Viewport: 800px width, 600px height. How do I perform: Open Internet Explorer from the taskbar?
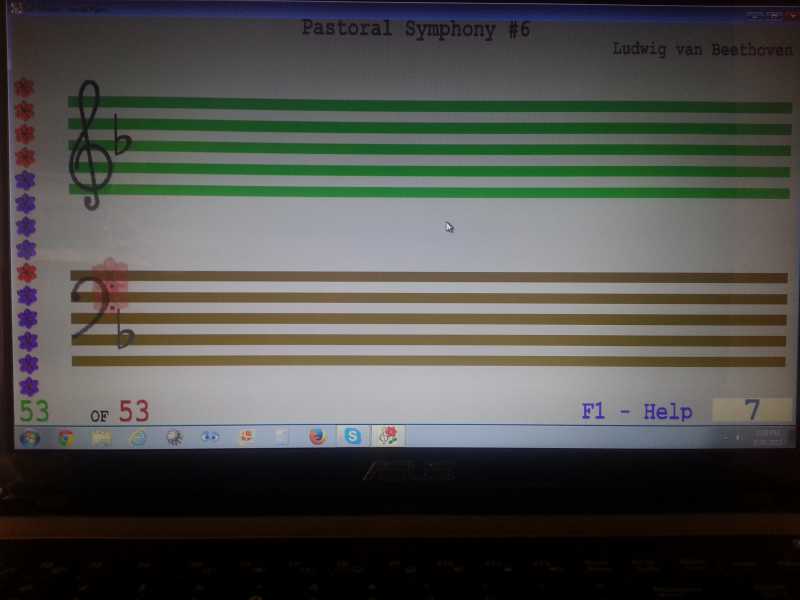(138, 438)
